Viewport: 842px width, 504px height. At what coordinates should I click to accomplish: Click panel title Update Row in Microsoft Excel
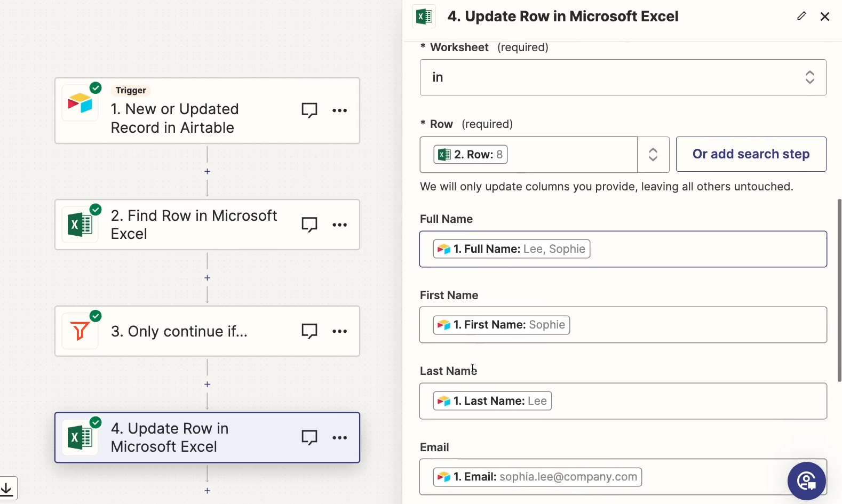click(x=563, y=17)
